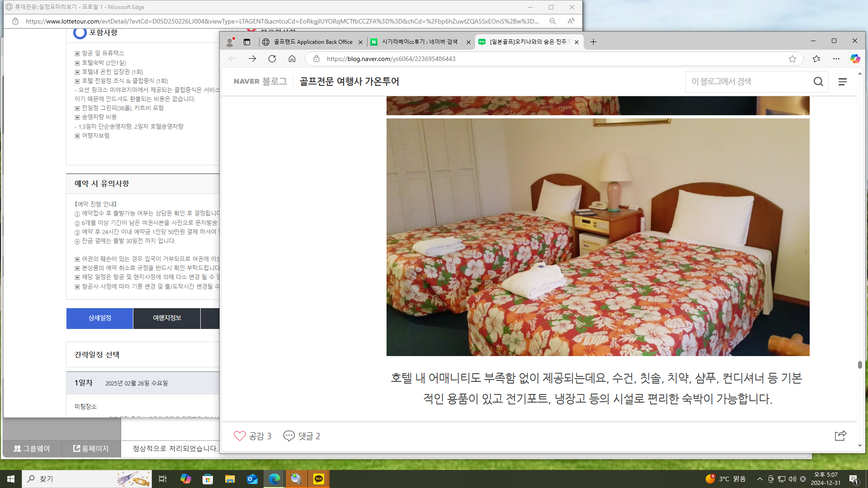Click the scroll down arrow of the blog page
Image resolution: width=868 pixels, height=488 pixels.
click(860, 446)
